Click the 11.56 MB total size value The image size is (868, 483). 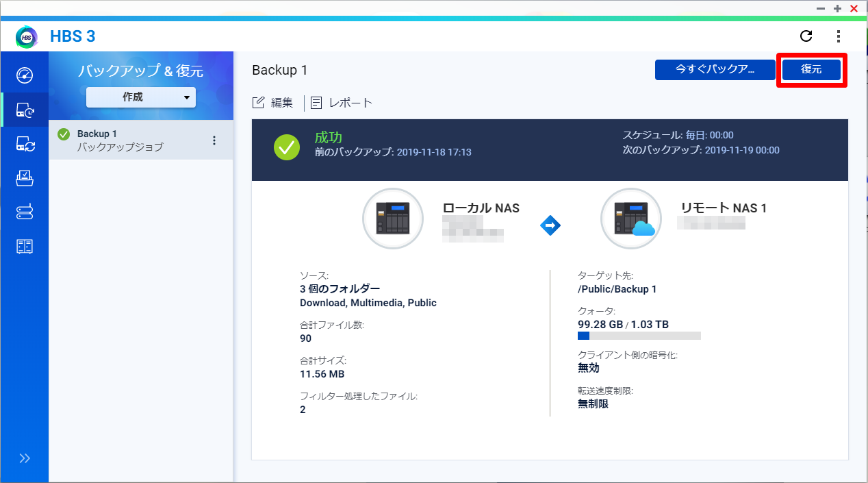[x=322, y=374]
